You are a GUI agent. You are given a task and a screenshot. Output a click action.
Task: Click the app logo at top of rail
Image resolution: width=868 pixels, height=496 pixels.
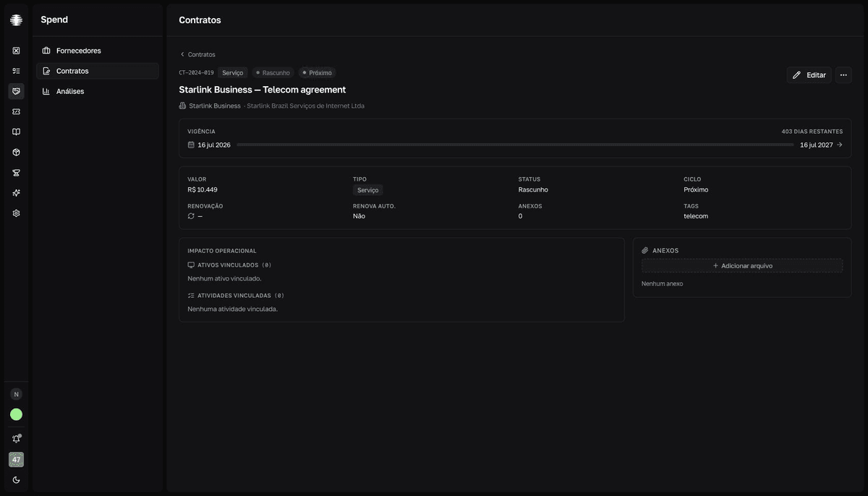pos(16,20)
